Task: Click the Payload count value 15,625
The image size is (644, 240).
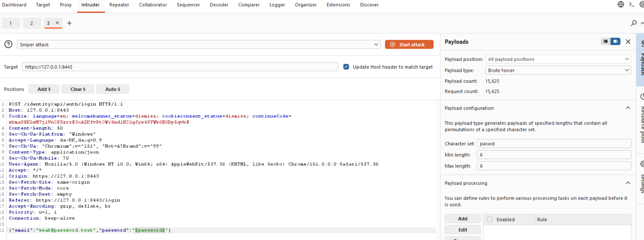Action: coord(492,81)
